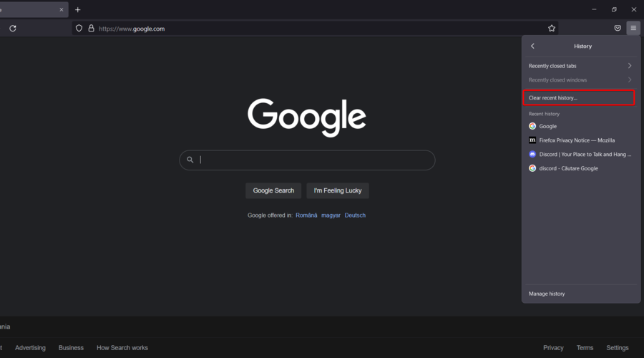
Task: Reload the page with the refresh icon
Action: coord(13,29)
